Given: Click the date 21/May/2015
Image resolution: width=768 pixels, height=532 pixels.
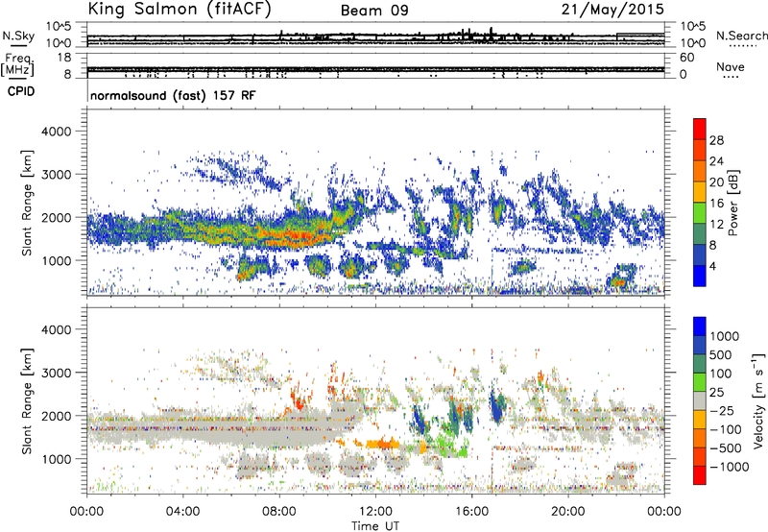Looking at the screenshot, I should pyautogui.click(x=612, y=9).
